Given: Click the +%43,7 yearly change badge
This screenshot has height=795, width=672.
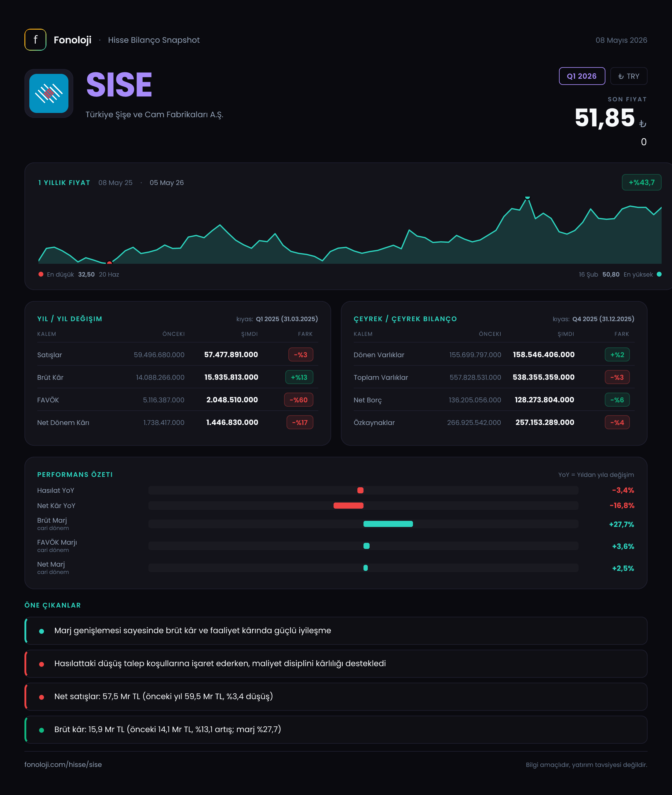Looking at the screenshot, I should 641,182.
